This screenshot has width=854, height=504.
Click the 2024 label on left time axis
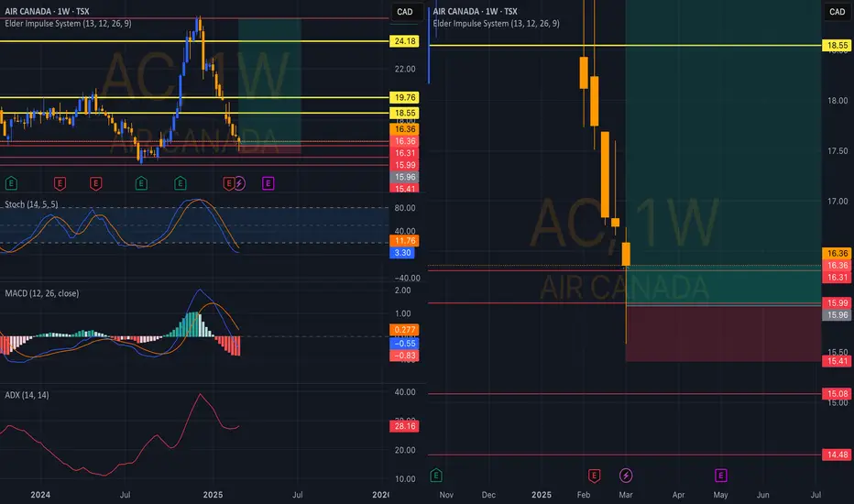coord(40,495)
